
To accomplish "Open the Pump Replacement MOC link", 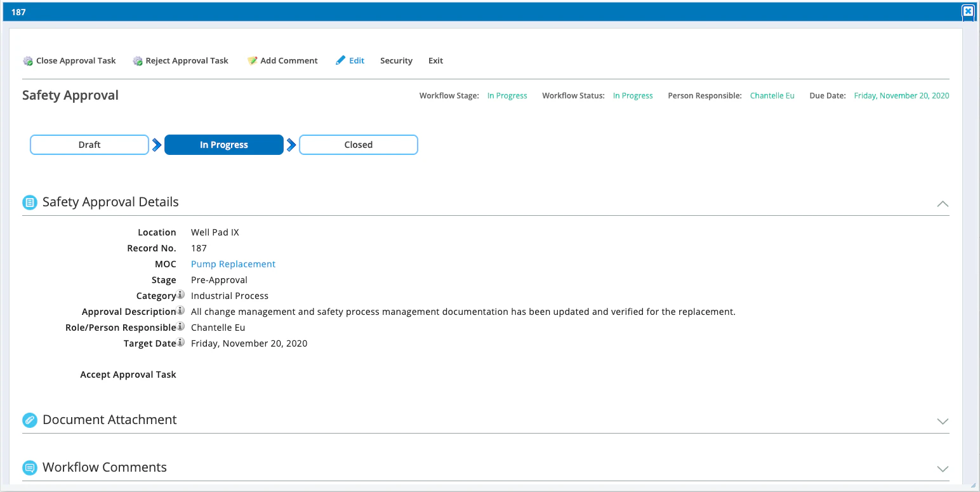I will pos(233,263).
